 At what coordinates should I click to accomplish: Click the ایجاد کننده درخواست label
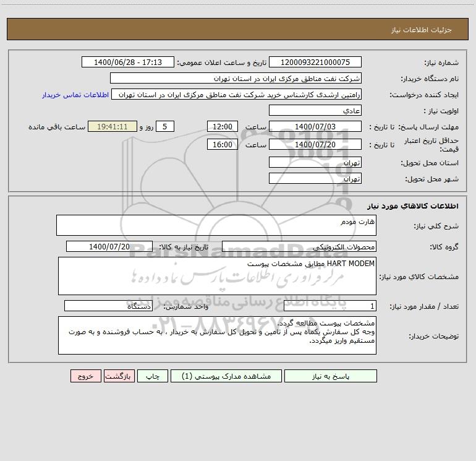click(424, 95)
